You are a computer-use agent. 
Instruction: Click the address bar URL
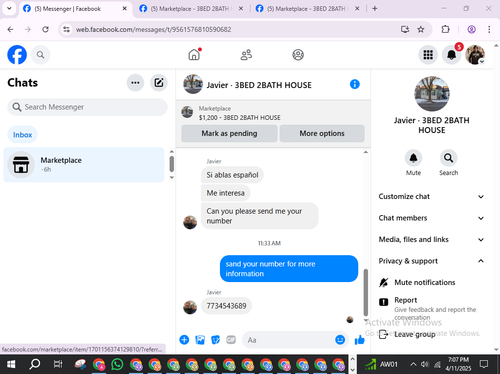pos(153,29)
